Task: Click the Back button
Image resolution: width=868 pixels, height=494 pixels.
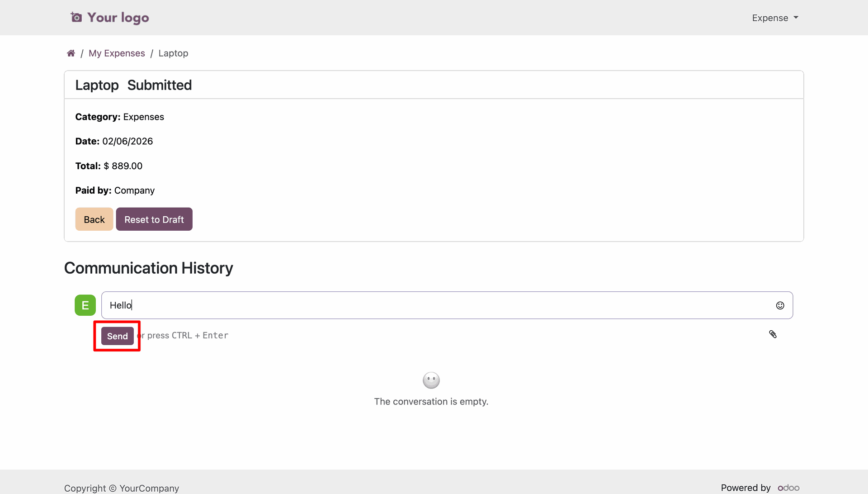Action: (x=94, y=219)
